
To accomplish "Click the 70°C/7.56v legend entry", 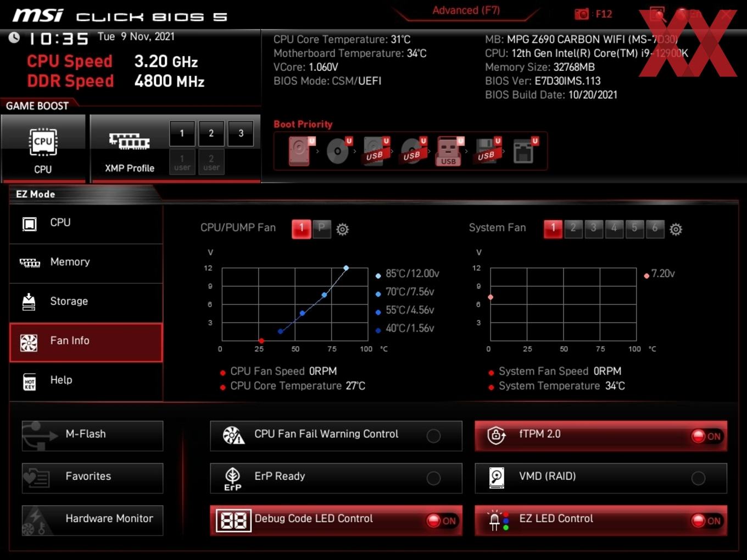I will tap(405, 292).
